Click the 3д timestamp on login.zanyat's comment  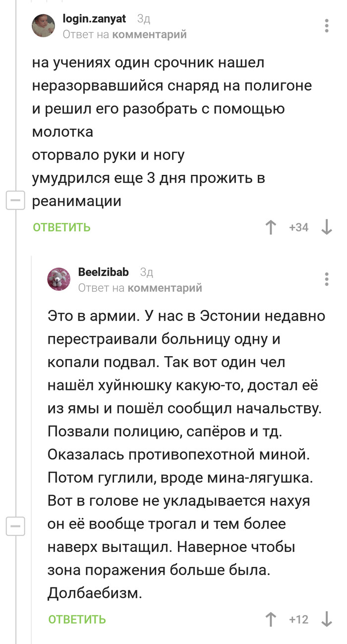click(143, 19)
